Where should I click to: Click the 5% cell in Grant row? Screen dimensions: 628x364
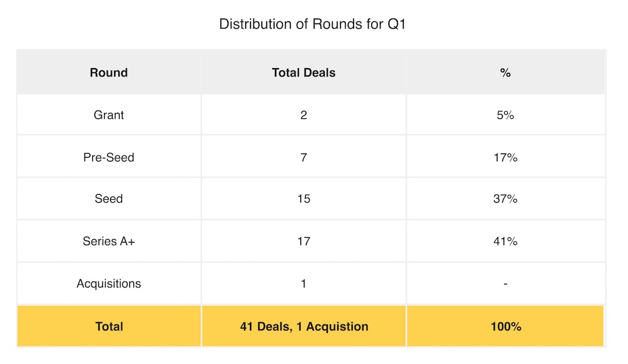(x=505, y=115)
